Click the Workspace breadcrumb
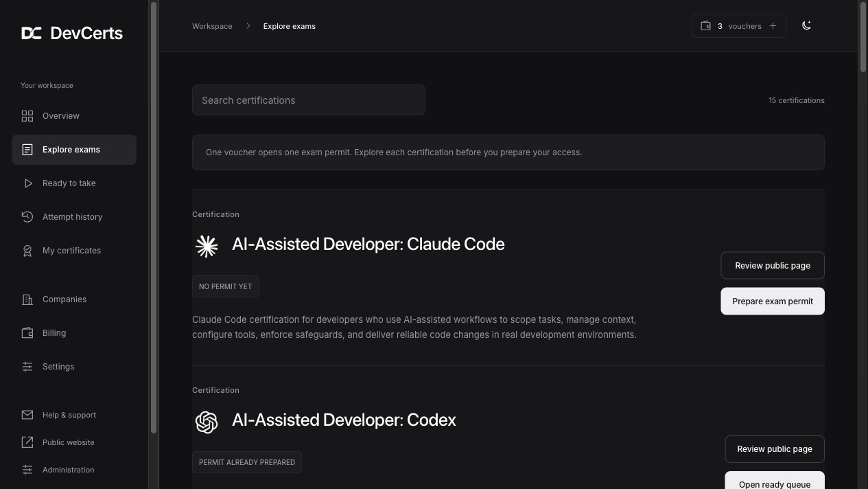 coord(212,26)
